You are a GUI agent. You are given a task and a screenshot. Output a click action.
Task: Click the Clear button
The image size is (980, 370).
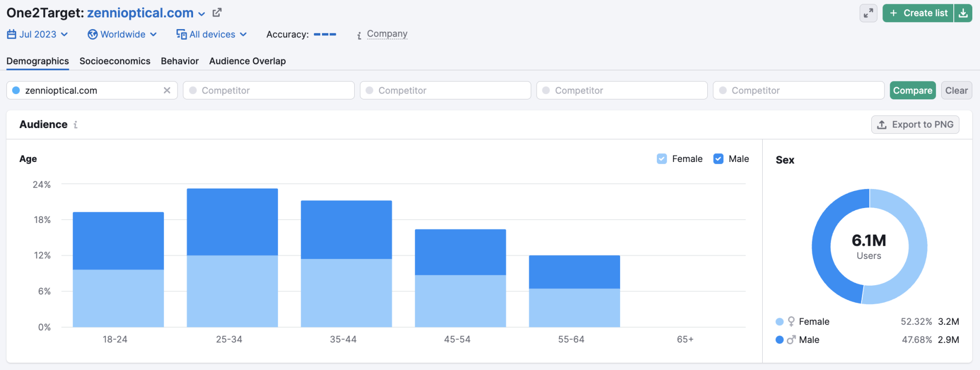click(x=956, y=90)
